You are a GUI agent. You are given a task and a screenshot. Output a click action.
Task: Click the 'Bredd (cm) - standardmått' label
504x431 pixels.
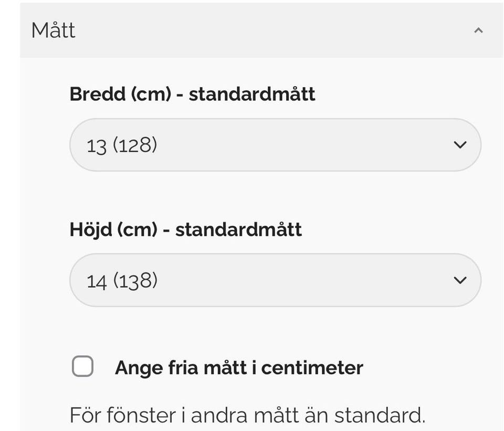click(x=192, y=94)
